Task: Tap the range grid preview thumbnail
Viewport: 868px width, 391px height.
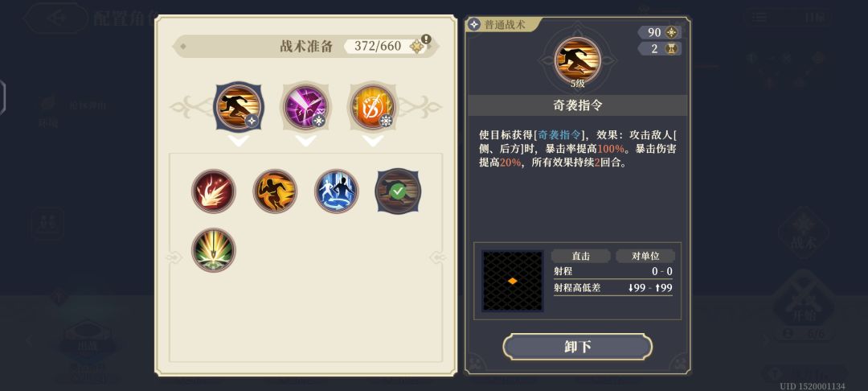Action: (513, 281)
